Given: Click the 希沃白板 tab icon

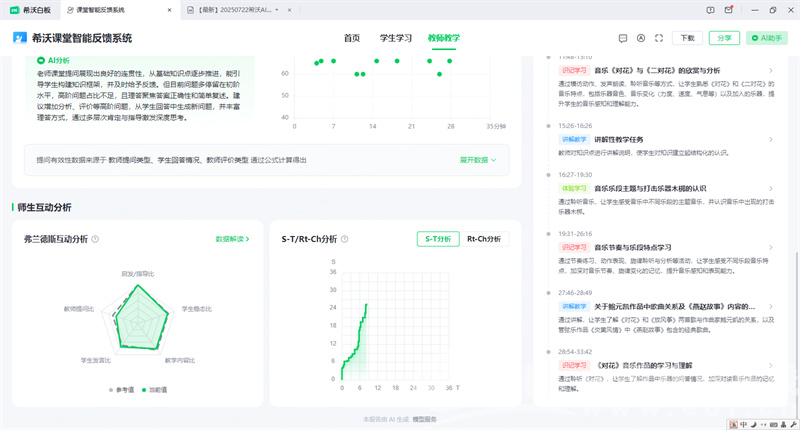Looking at the screenshot, I should click(15, 10).
